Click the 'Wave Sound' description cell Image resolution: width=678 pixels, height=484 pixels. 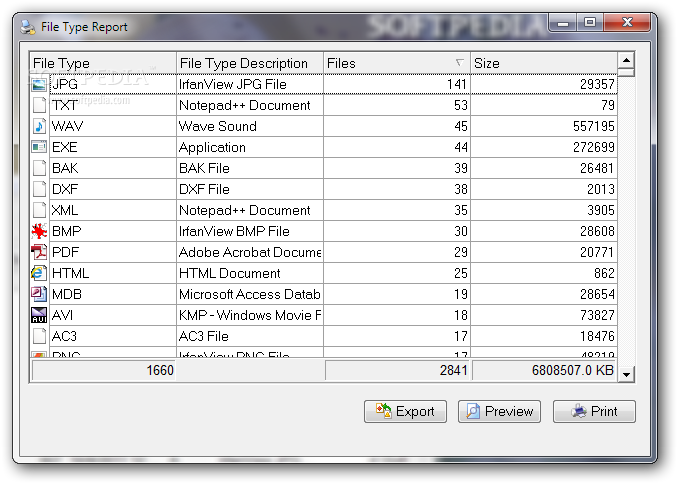250,126
